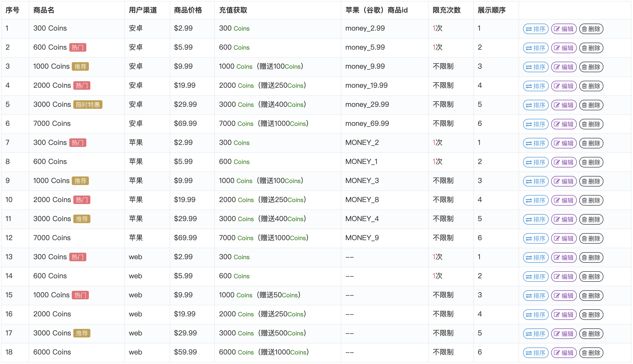This screenshot has height=364, width=633.
Task: Sort the web $19.99 2000 Coins row
Action: point(535,315)
